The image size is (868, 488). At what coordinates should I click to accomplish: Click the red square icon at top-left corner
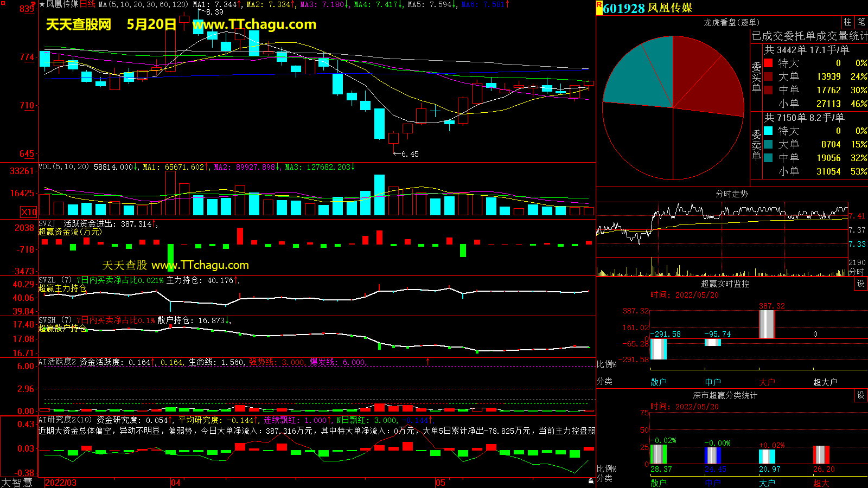(x=3, y=3)
